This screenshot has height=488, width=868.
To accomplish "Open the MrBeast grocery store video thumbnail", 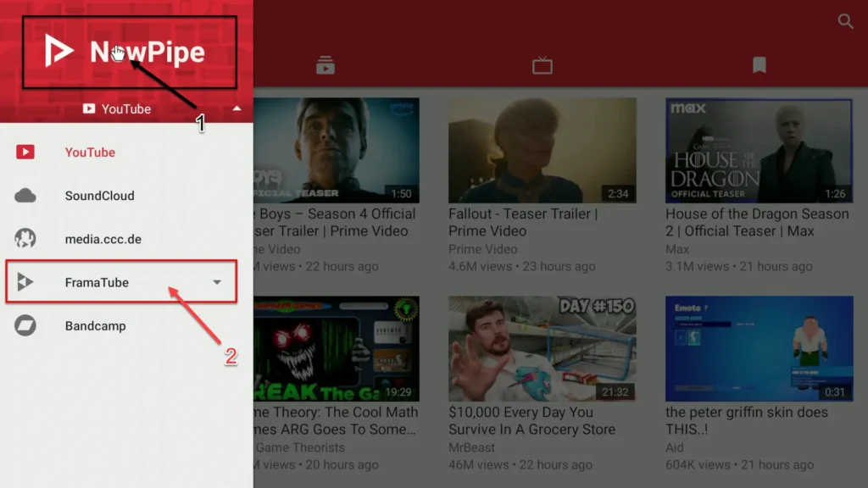I will pos(542,348).
